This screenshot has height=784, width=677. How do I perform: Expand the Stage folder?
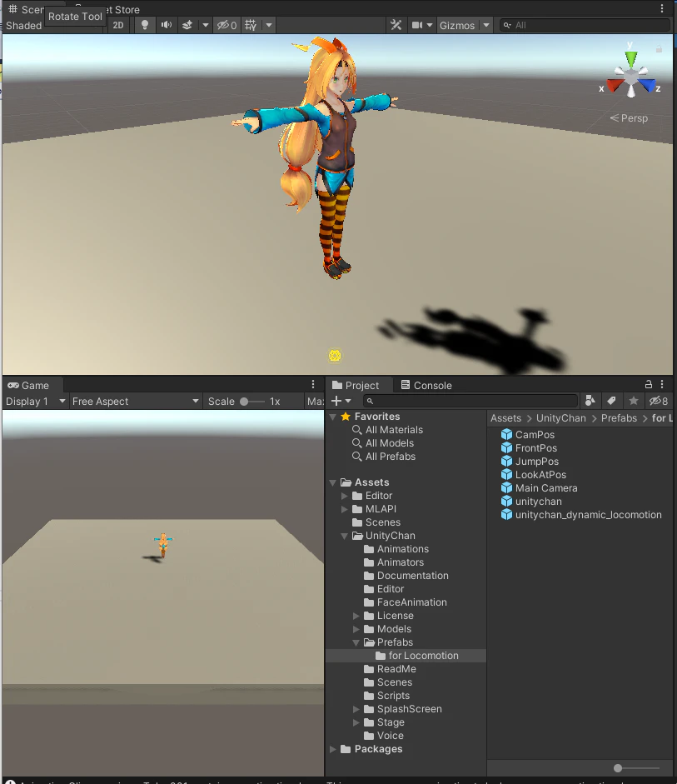point(356,722)
